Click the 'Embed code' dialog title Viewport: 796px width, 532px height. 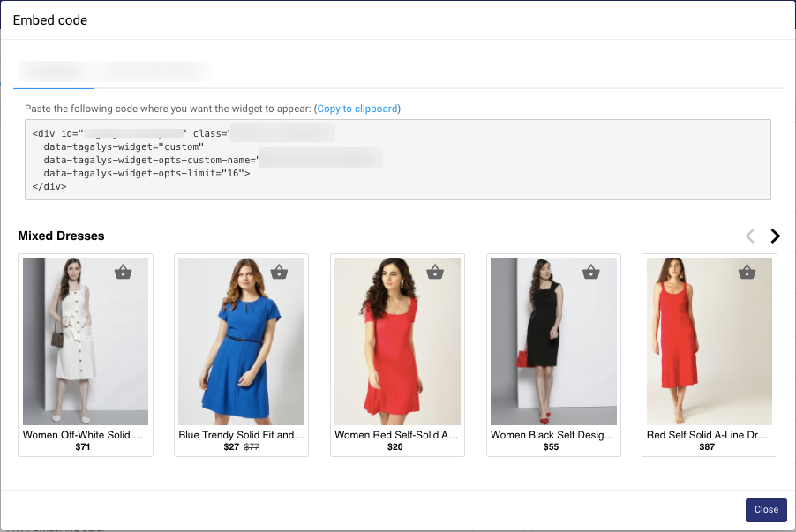tap(50, 20)
